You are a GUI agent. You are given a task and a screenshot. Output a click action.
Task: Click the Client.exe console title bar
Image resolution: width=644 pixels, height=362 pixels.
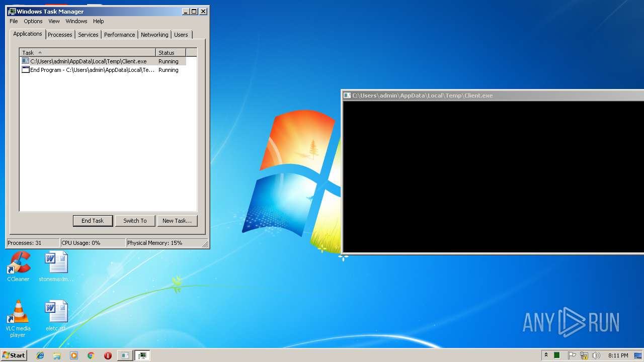[x=493, y=96]
